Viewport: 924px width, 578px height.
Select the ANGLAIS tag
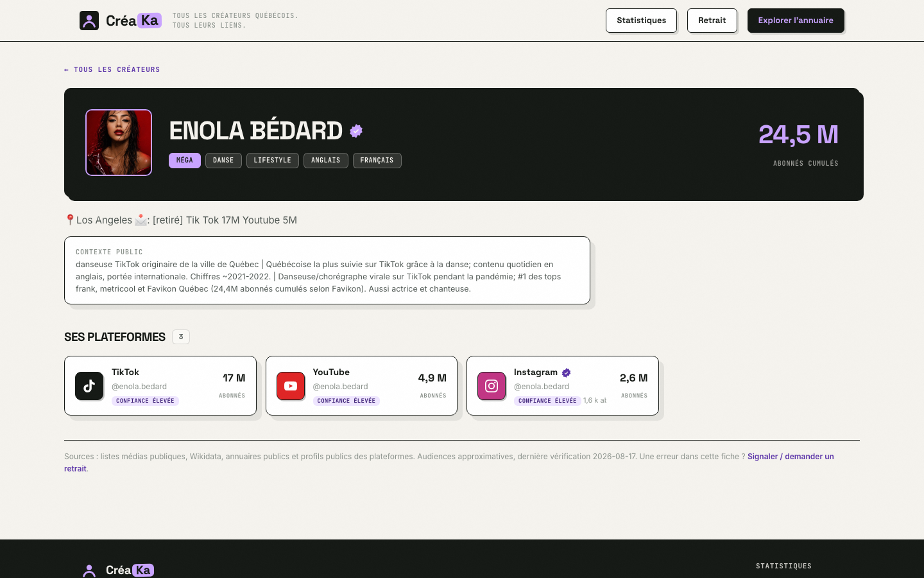326,161
